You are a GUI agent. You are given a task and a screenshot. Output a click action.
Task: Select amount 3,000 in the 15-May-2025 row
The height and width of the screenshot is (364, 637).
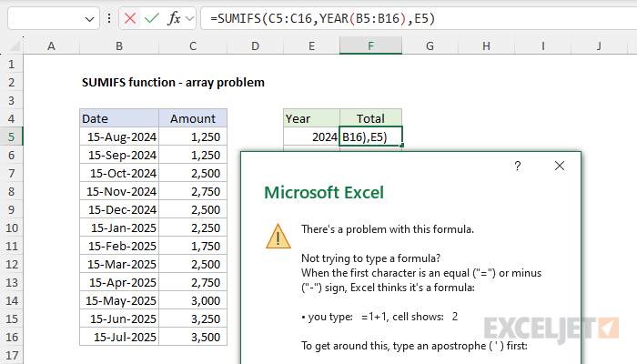pos(193,300)
